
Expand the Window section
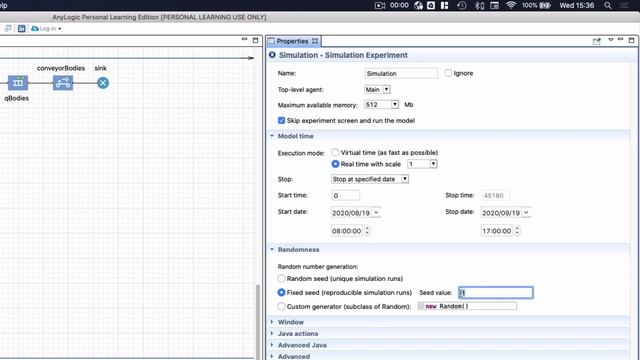(x=272, y=322)
